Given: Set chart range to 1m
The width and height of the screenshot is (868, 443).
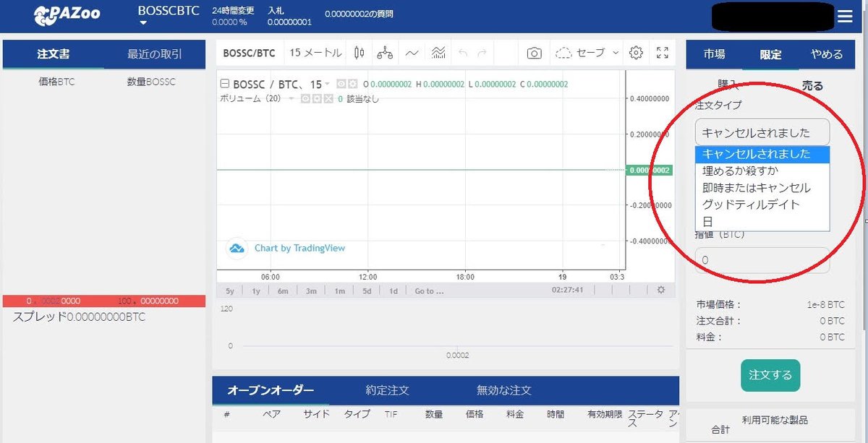Looking at the screenshot, I should [339, 291].
